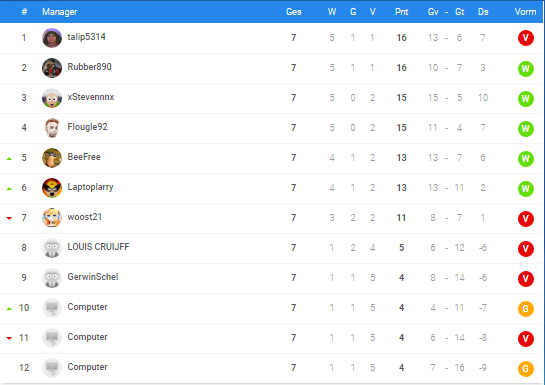Click LOUIS CRUIJFF's default grey avatar
This screenshot has width=545, height=385.
pos(52,248)
